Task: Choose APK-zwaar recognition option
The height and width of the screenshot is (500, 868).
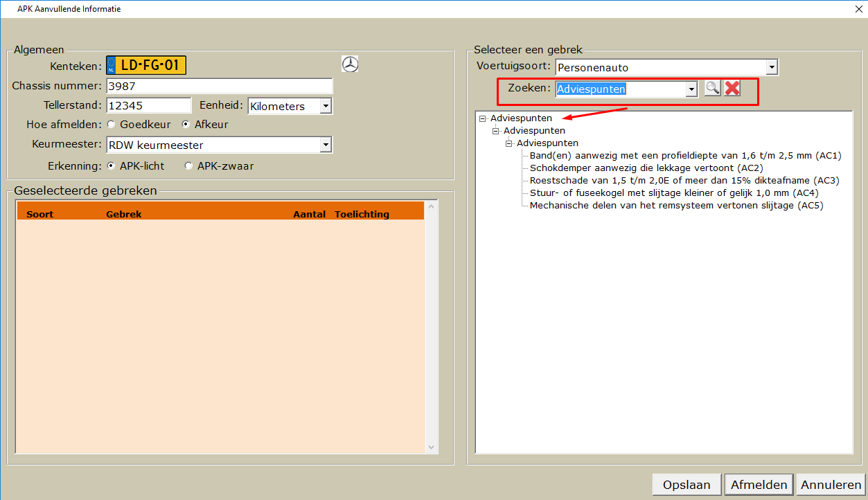Action: tap(188, 166)
